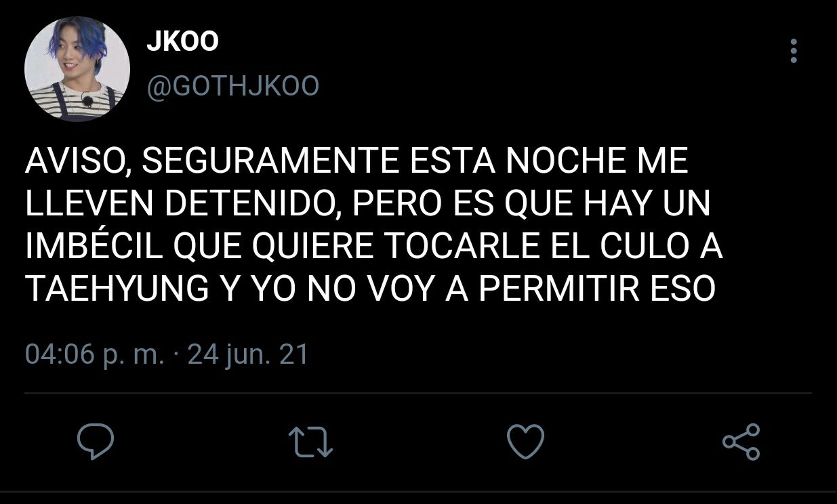
Task: Tap the phrase PERMITIR ESO
Action: coord(597,289)
